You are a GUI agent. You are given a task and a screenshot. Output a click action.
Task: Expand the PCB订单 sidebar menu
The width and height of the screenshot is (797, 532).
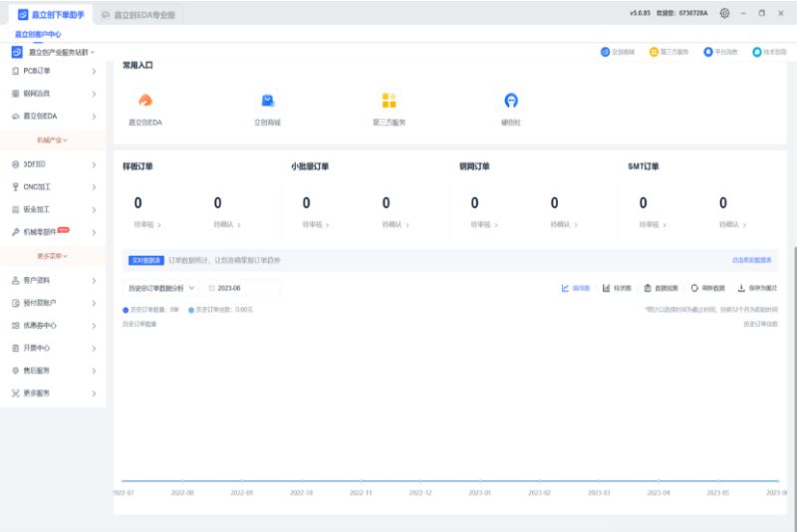tap(54, 71)
